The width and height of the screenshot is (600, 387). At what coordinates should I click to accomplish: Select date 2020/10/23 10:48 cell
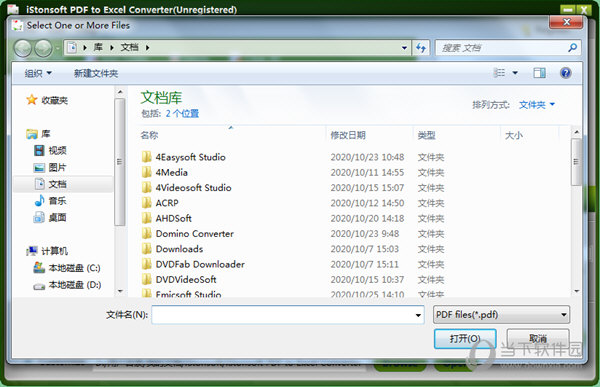367,157
